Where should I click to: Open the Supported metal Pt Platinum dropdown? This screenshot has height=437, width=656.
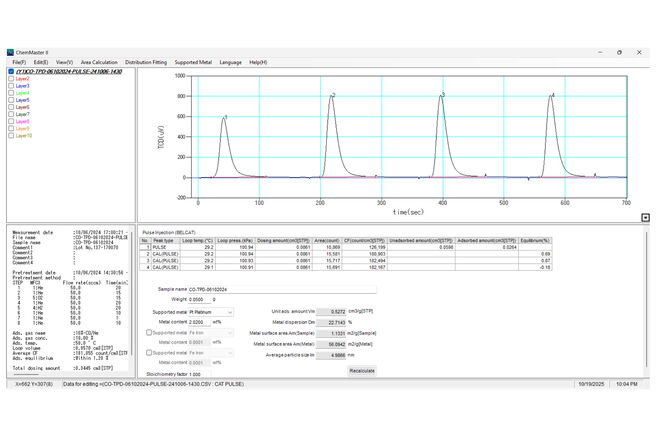pos(211,312)
